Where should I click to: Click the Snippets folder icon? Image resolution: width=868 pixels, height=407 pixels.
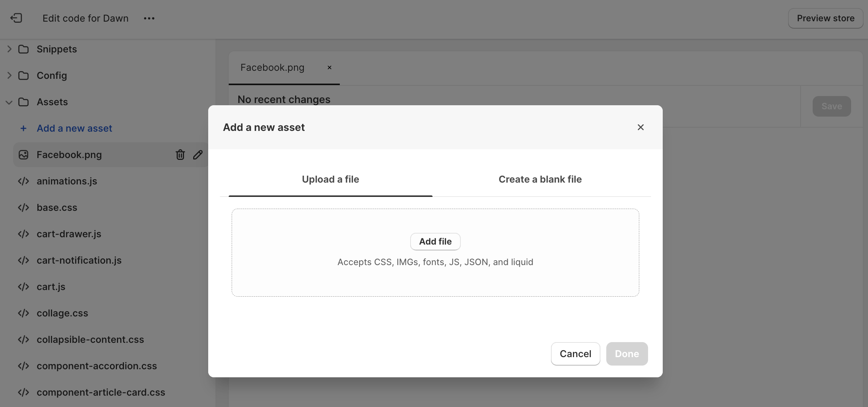pos(23,49)
